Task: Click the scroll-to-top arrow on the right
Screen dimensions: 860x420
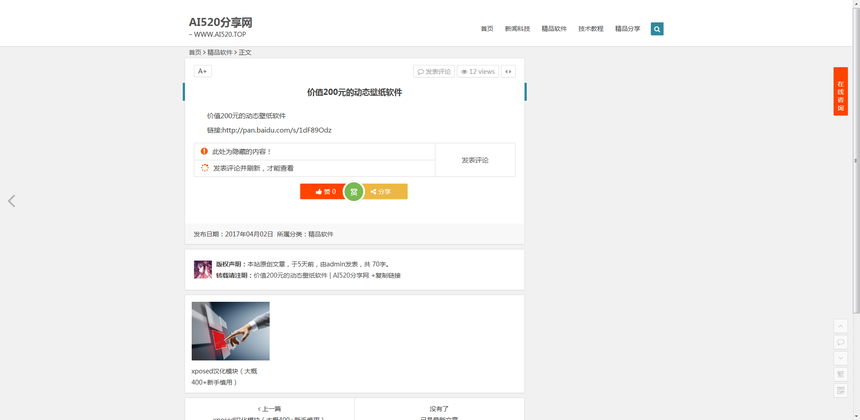Action: tap(840, 326)
